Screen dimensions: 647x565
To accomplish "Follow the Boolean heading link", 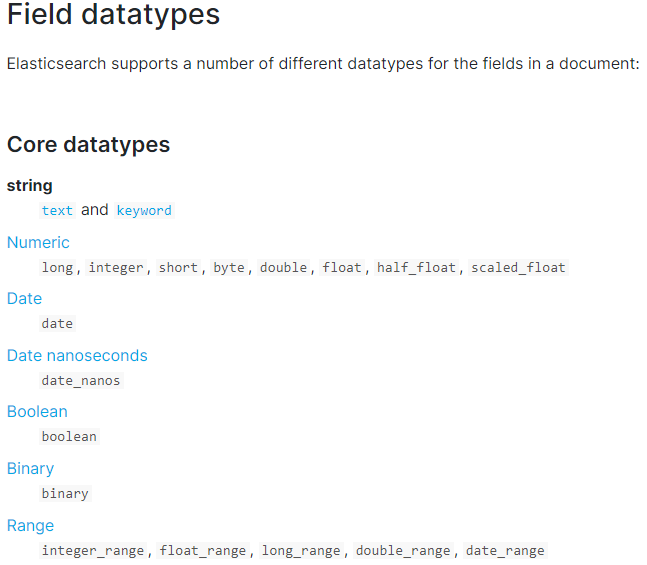I will (37, 411).
